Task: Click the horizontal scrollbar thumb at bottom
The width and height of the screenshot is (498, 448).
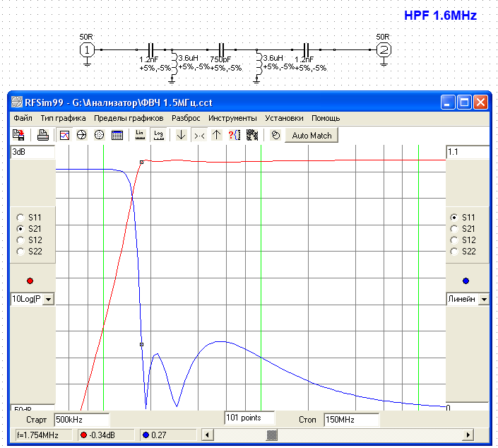Action: (x=271, y=435)
